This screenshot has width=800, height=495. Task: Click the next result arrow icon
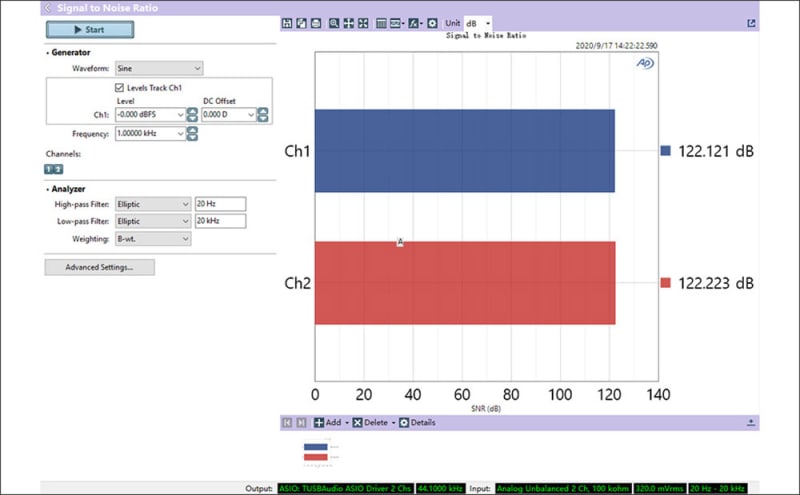pyautogui.click(x=302, y=423)
